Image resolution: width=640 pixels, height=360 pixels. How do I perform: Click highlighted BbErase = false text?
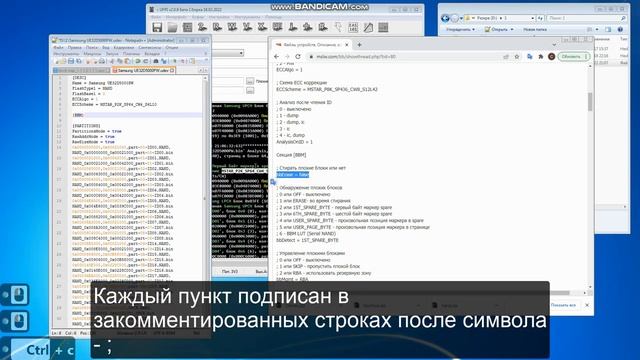[293, 175]
